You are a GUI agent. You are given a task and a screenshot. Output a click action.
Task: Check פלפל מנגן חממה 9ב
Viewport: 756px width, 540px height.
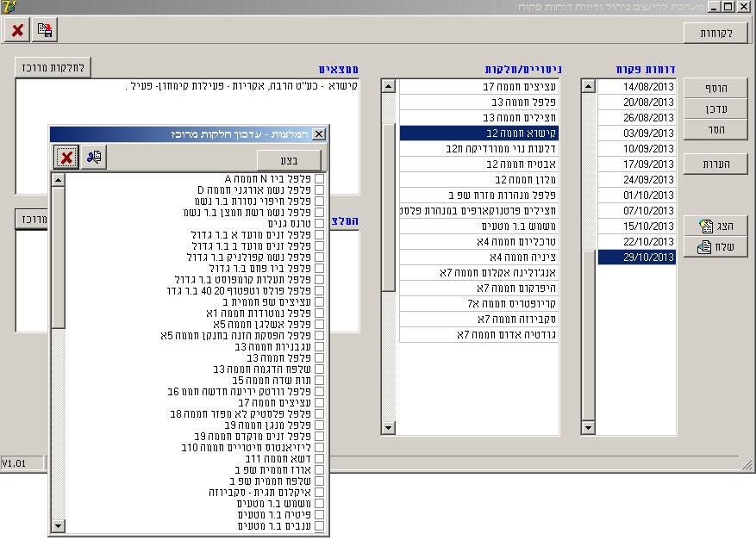tap(319, 425)
